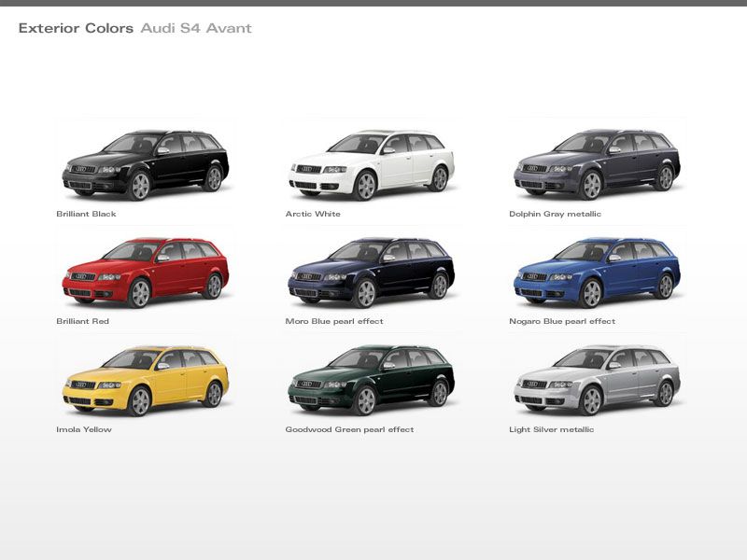Click the "Audi S4 Avant" title text

point(196,28)
